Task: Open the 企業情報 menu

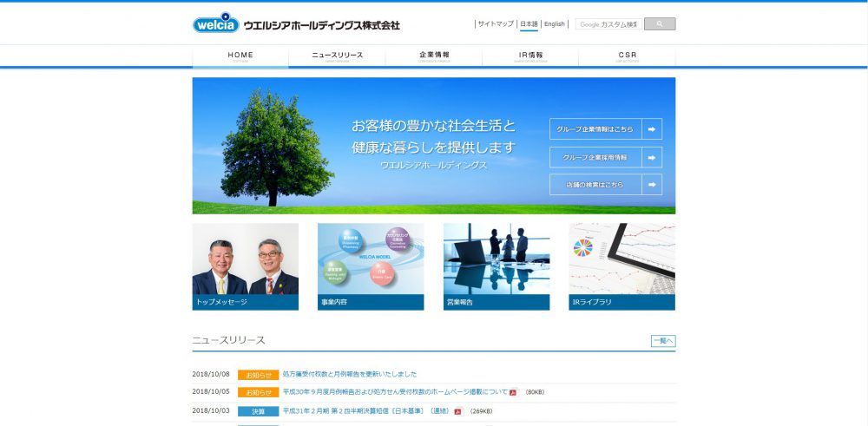Action: click(x=434, y=56)
